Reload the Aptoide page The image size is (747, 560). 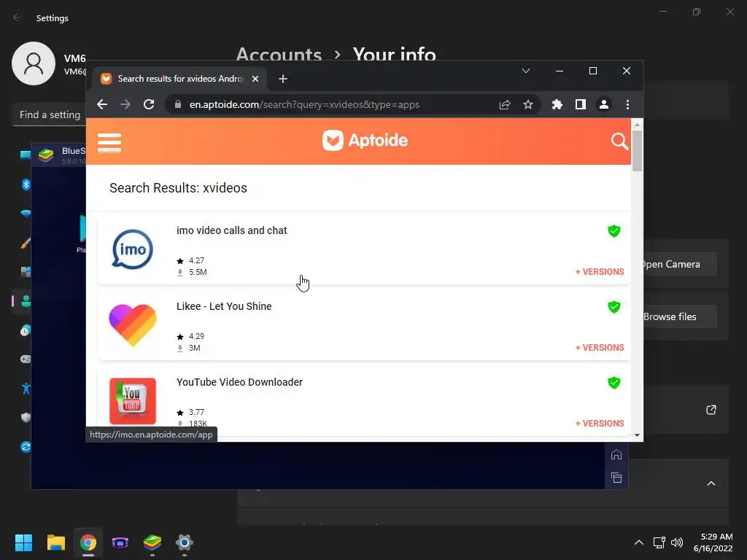(149, 105)
